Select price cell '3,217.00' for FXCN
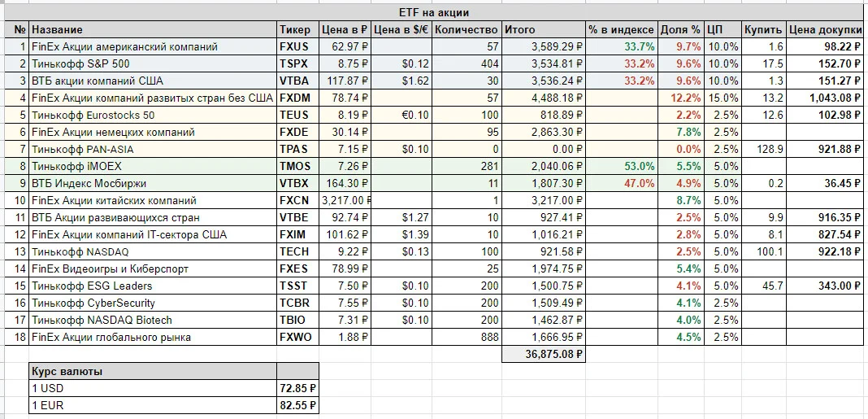Screen dimensions: 868x419 [x=345, y=201]
